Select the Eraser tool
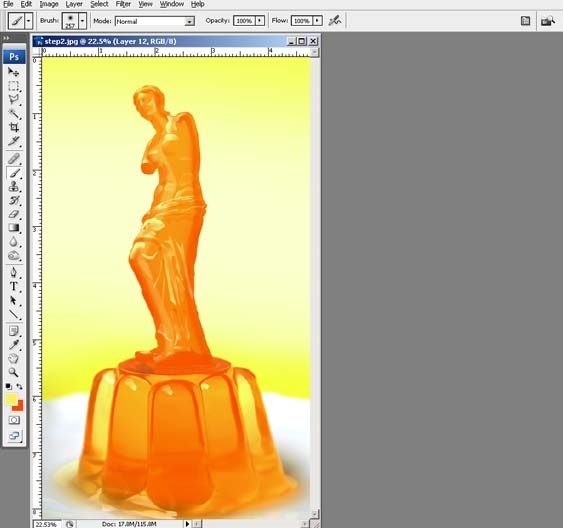Screen dimensions: 563x528 (14, 214)
